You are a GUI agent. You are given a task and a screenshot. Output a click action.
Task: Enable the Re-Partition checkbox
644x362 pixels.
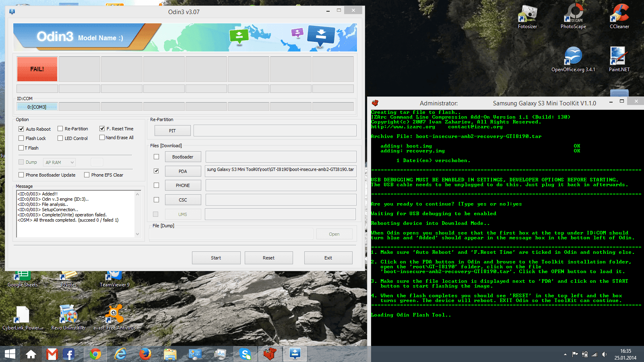tap(60, 129)
